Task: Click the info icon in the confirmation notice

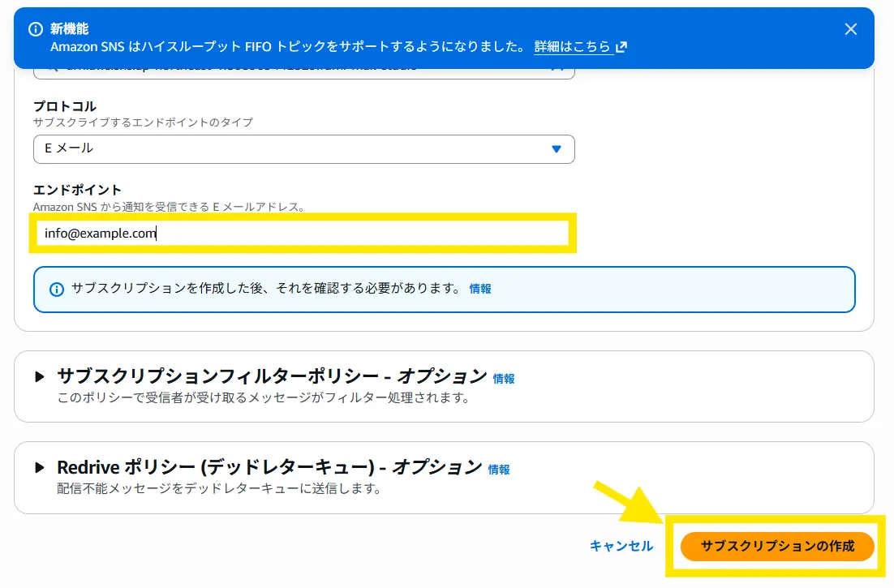Action: [x=57, y=290]
